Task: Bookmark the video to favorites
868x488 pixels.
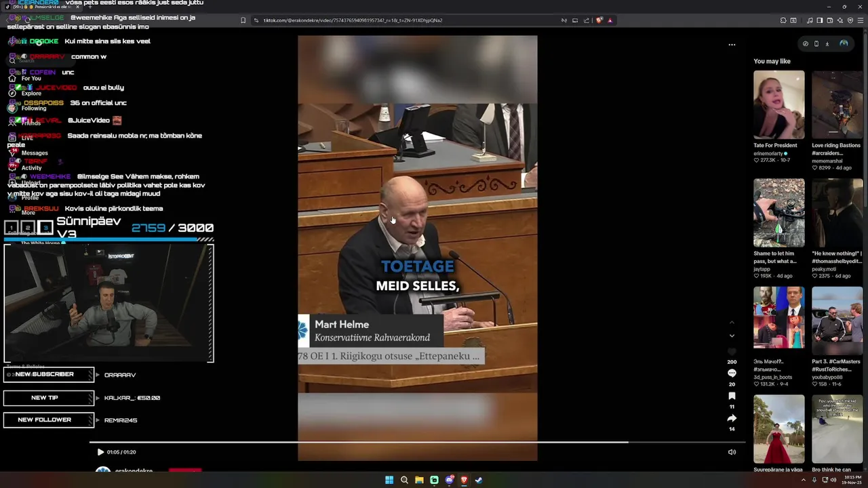Action: (732, 396)
